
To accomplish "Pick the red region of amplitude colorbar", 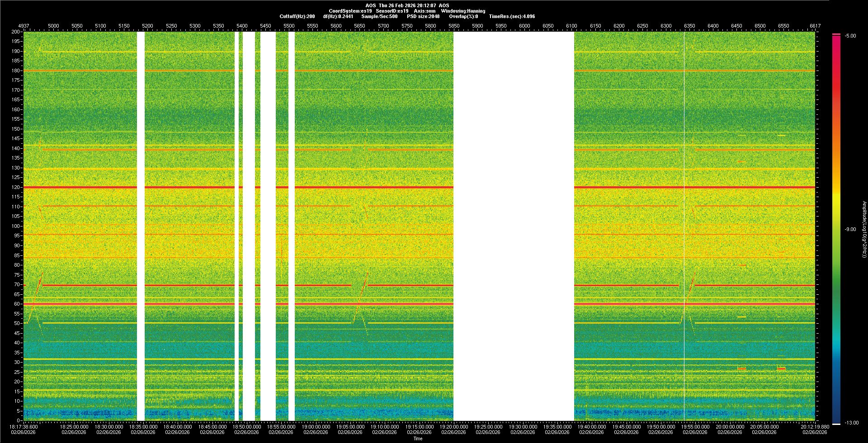I will click(836, 90).
